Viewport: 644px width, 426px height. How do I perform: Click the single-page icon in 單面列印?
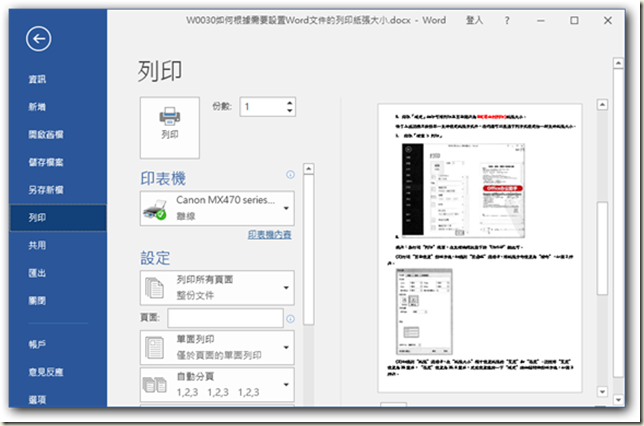tap(154, 348)
